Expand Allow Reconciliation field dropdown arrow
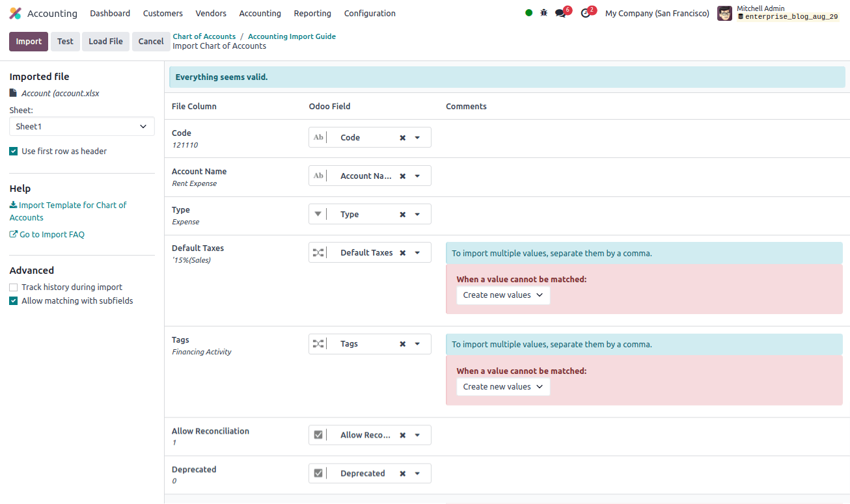Viewport: 850px width, 504px height. click(x=417, y=436)
